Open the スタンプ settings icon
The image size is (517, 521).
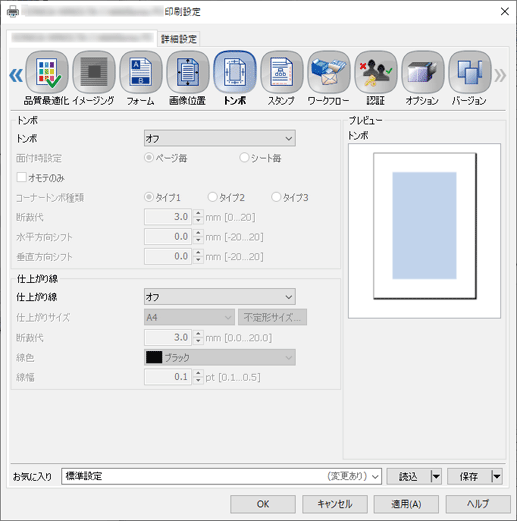282,72
